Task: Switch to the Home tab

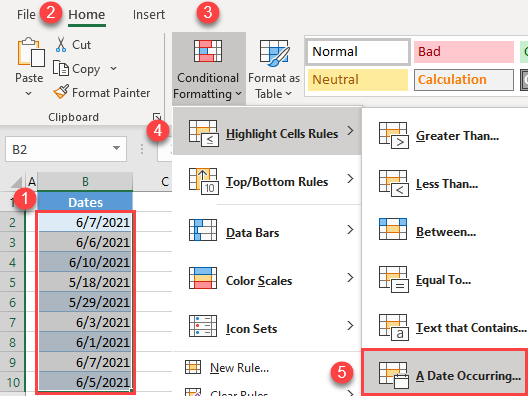Action: [x=87, y=14]
